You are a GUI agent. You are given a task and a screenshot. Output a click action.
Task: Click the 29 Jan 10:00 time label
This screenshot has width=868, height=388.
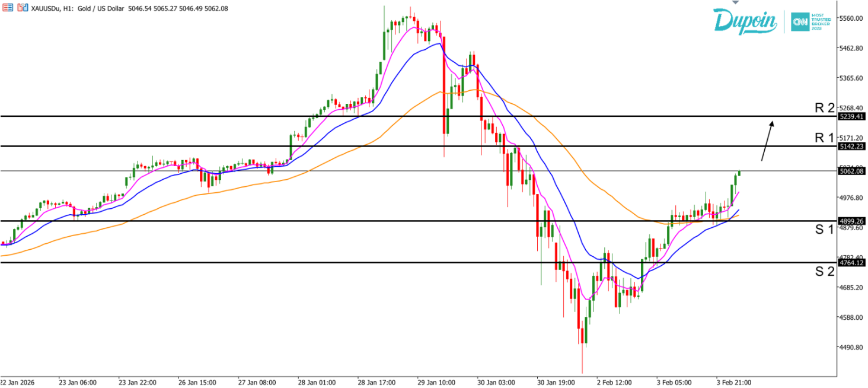tap(436, 382)
